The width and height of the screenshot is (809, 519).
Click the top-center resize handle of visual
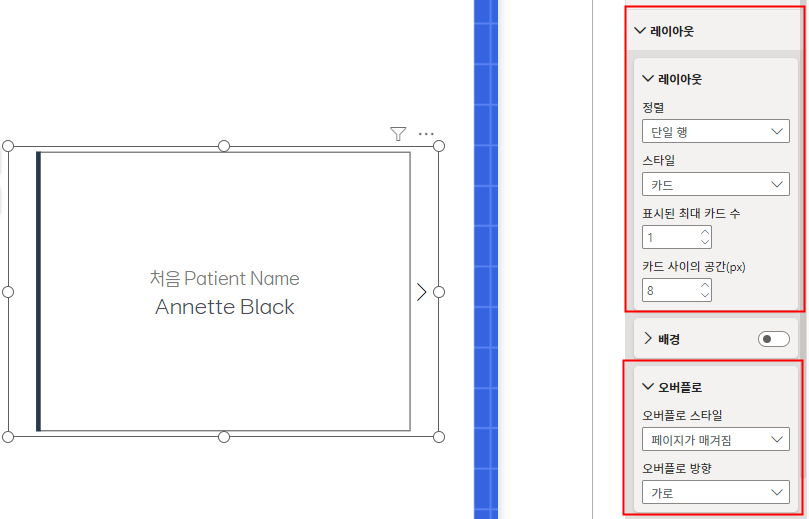[x=224, y=146]
